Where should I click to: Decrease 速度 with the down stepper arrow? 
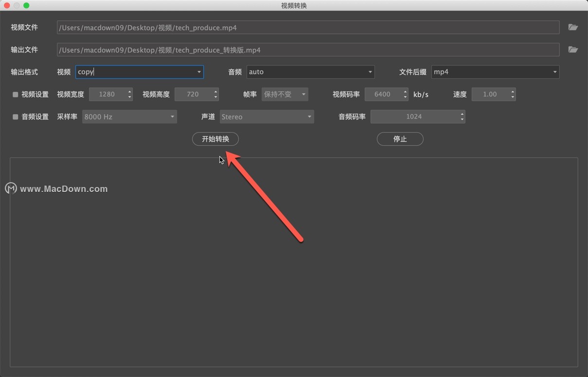pyautogui.click(x=513, y=97)
